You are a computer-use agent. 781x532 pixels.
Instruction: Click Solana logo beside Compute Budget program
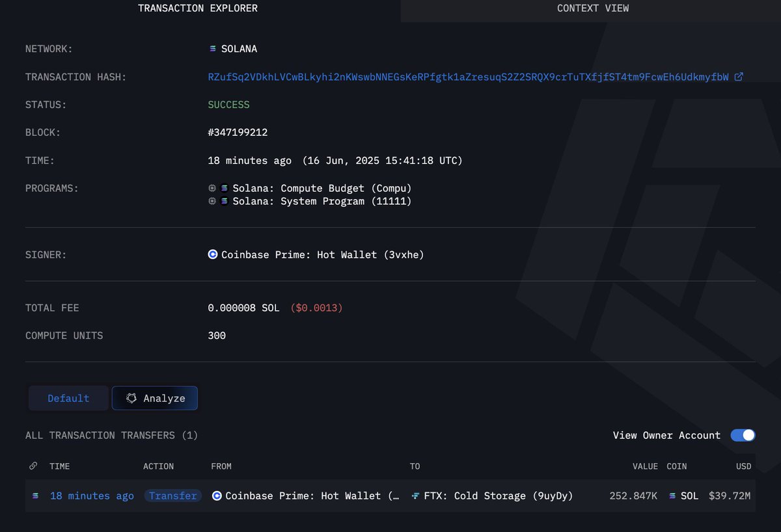225,188
